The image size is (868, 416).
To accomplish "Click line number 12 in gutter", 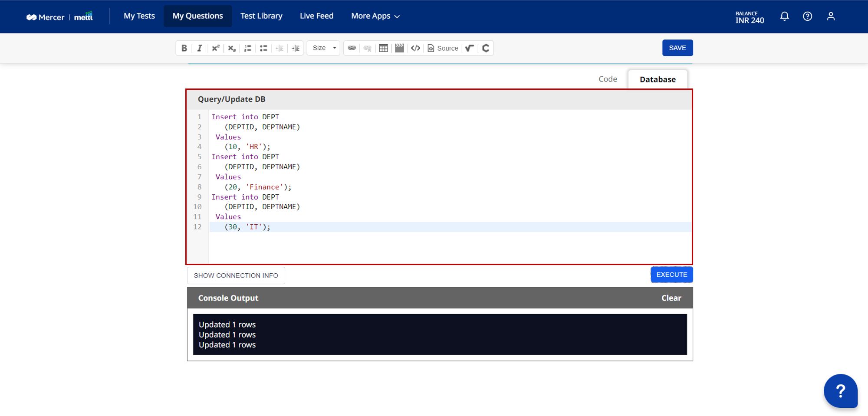I will (x=197, y=227).
